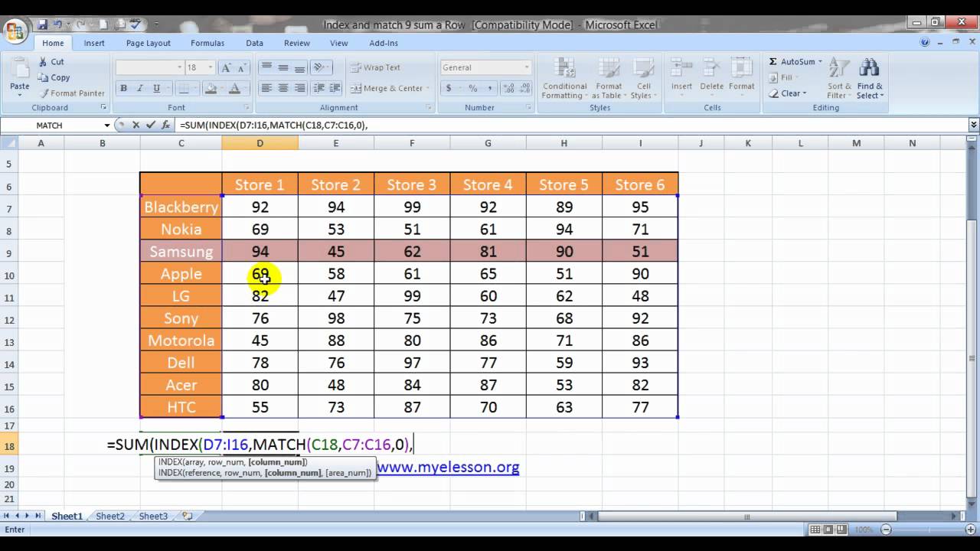Open the Name Box dropdown showing MATCH
The height and width of the screenshot is (551, 980).
(x=107, y=125)
